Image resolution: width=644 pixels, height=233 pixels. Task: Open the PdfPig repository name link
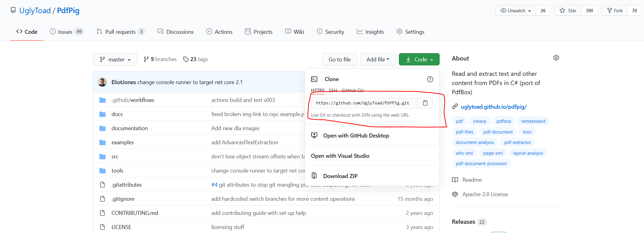click(68, 10)
